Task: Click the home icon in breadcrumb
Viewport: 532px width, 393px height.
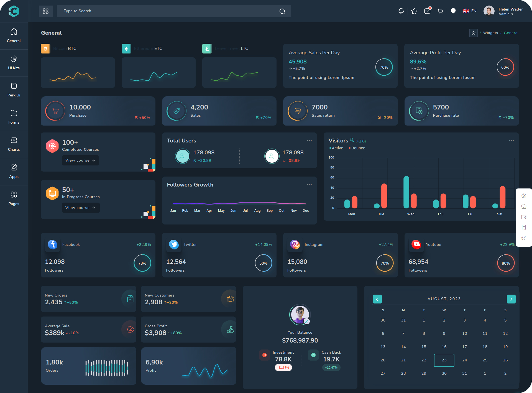Action: pos(473,33)
